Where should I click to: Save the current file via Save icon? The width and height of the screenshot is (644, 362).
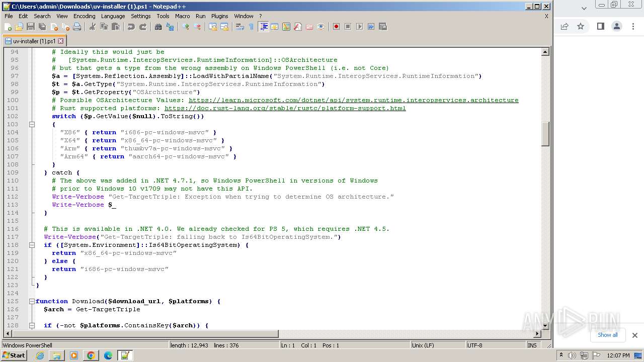31,27
